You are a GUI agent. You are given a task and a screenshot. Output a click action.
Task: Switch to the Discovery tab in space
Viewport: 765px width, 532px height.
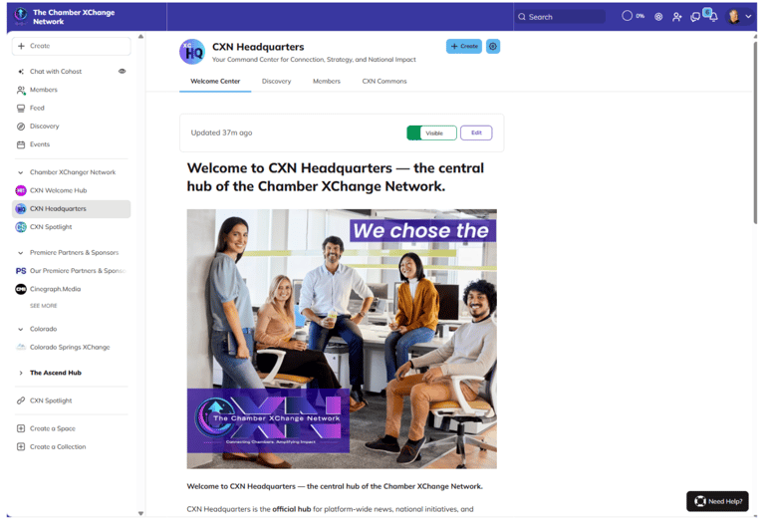click(276, 82)
